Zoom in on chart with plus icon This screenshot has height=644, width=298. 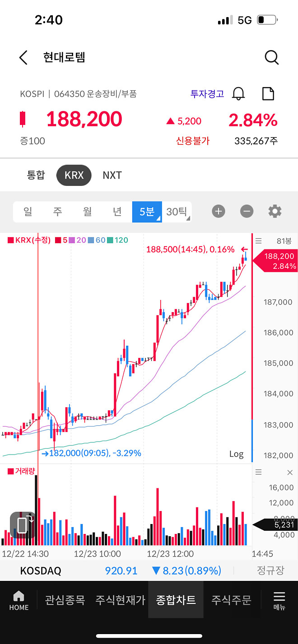219,211
